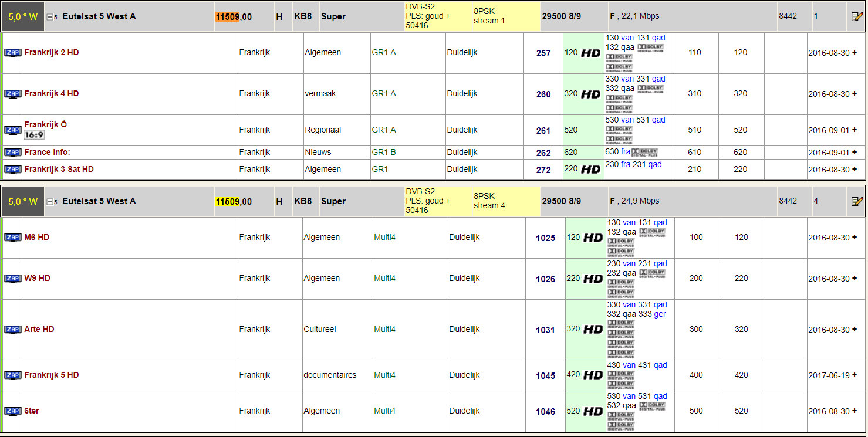Click the orange-highlighted 11509,00 frequency

tap(234, 17)
